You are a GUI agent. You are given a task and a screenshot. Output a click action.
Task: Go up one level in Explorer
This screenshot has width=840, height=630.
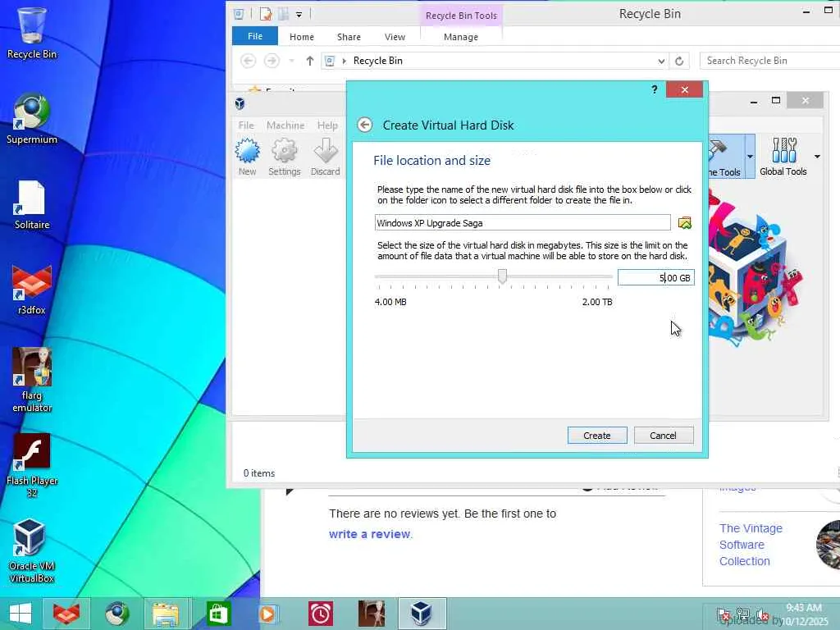pyautogui.click(x=309, y=61)
